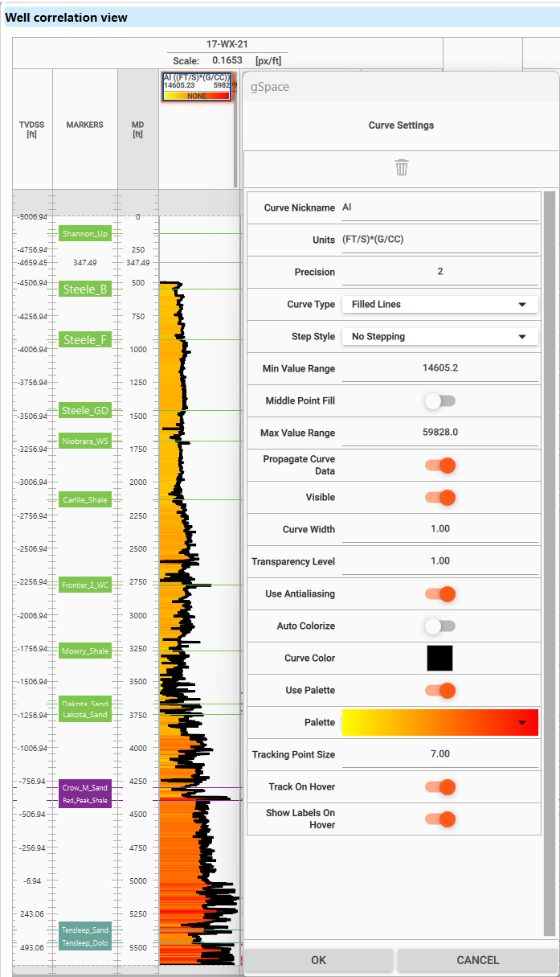Viewport: 560px width, 977px height.
Task: Disable Track On Hover switch
Action: pos(440,786)
